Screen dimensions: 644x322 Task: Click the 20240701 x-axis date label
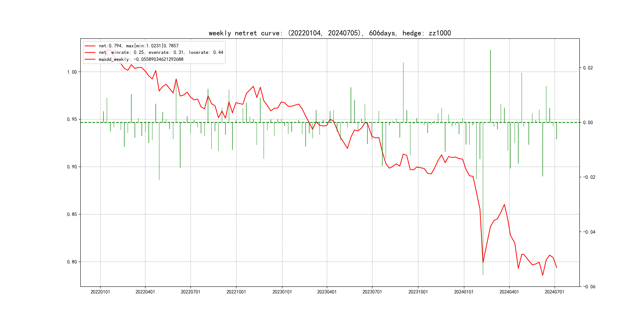[554, 292]
